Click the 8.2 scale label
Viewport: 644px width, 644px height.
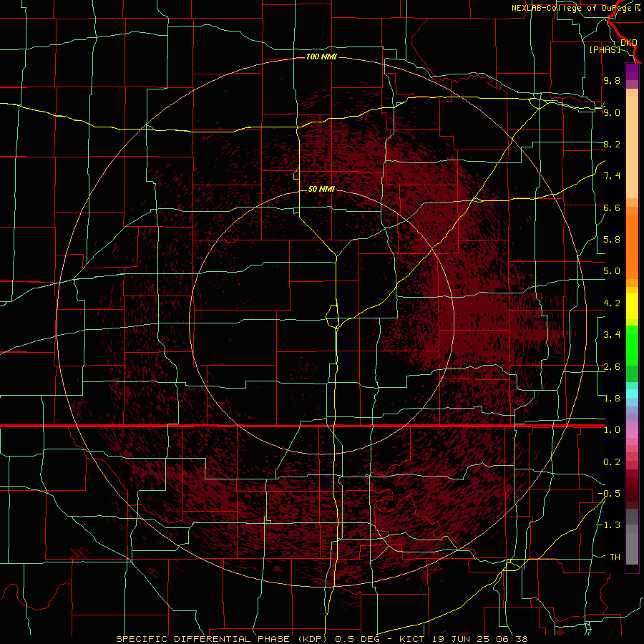(x=612, y=144)
